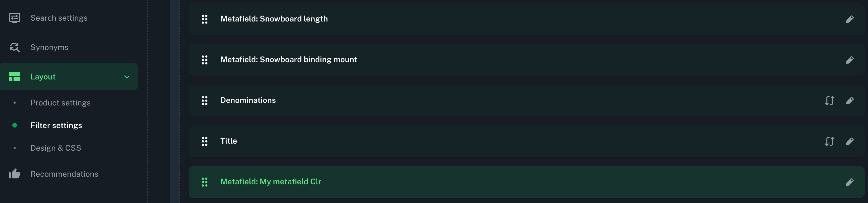The height and width of the screenshot is (203, 868).
Task: Open Recommendations from sidebar
Action: [x=64, y=174]
